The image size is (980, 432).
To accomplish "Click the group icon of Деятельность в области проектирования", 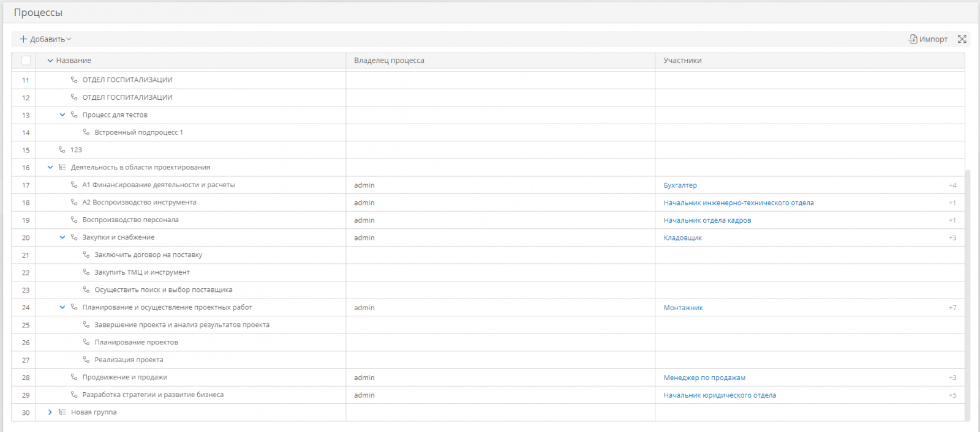I will [x=62, y=167].
